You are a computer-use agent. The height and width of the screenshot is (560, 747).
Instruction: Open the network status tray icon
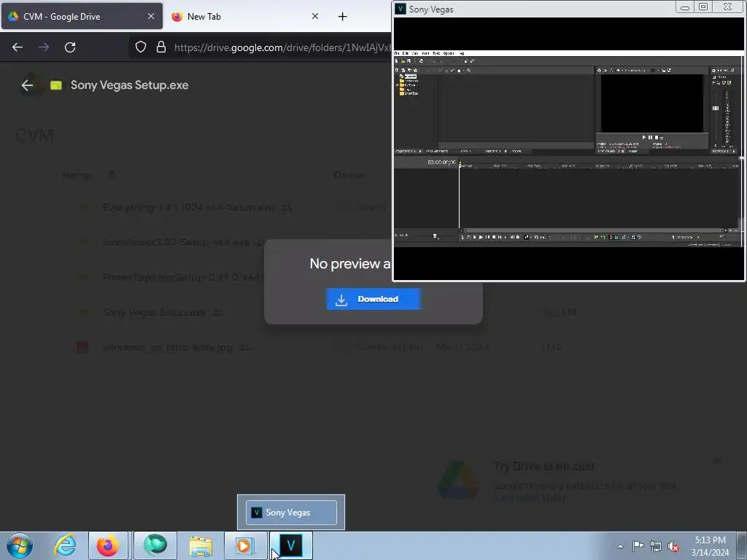656,546
